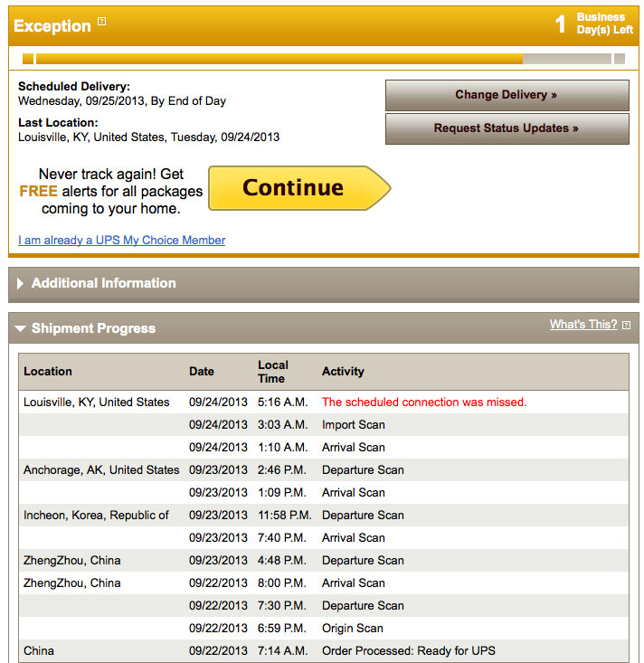Click the Scheduled Delivery date text
The height and width of the screenshot is (663, 644).
(x=122, y=101)
